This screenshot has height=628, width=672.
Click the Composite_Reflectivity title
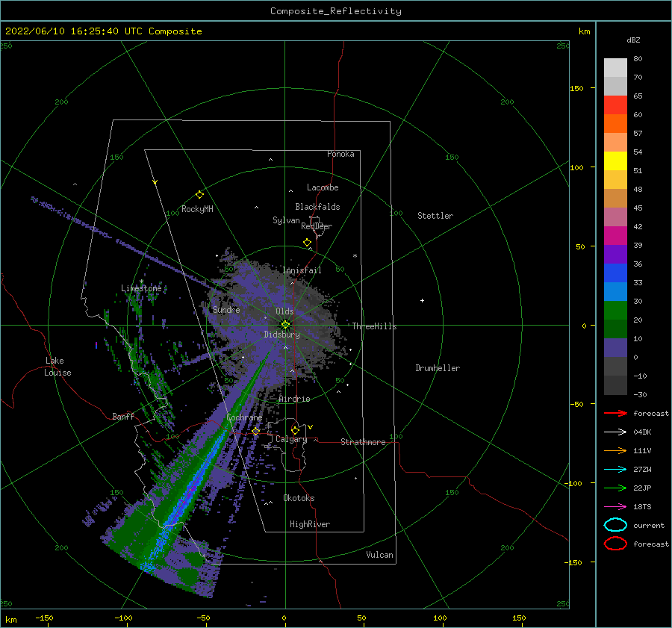click(x=336, y=11)
